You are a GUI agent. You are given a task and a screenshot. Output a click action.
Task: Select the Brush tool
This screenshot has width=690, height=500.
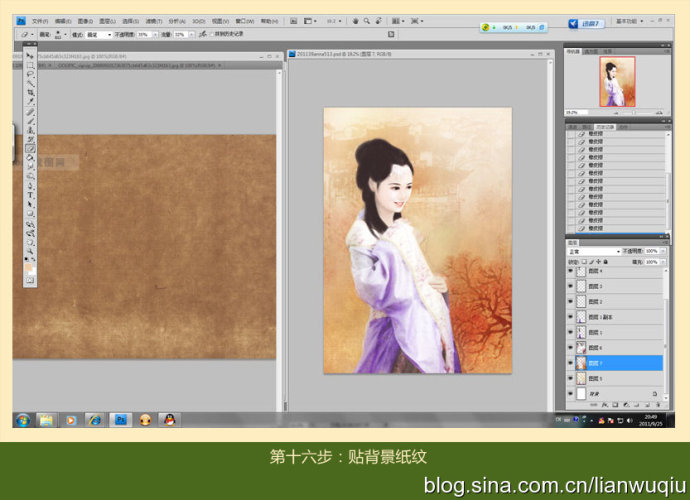[30, 121]
